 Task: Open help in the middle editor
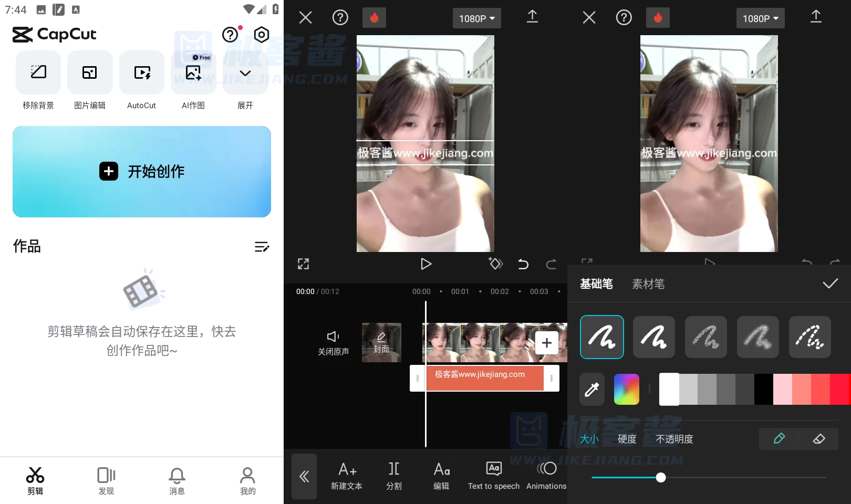[x=340, y=18]
